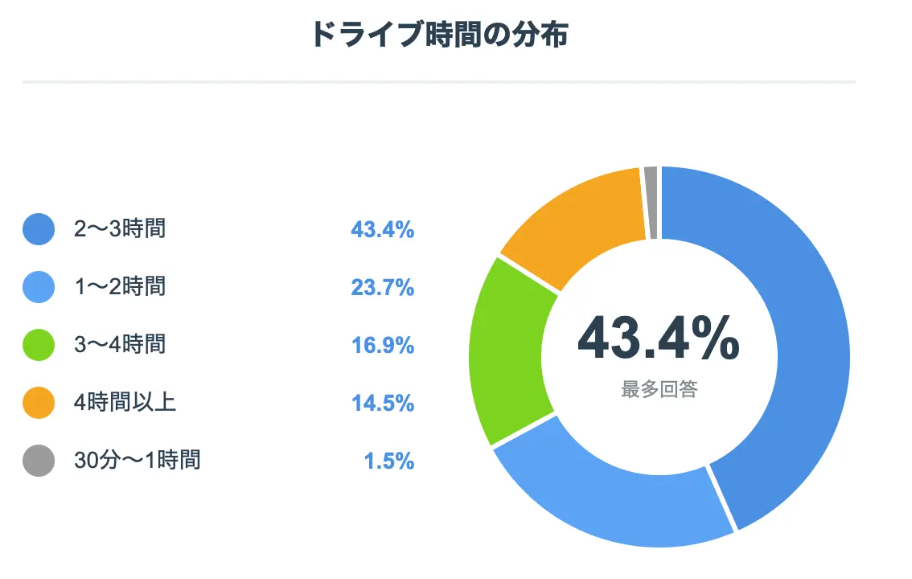Image resolution: width=912 pixels, height=579 pixels.
Task: Click the orange 4時間以上 legend dot
Action: 38,403
